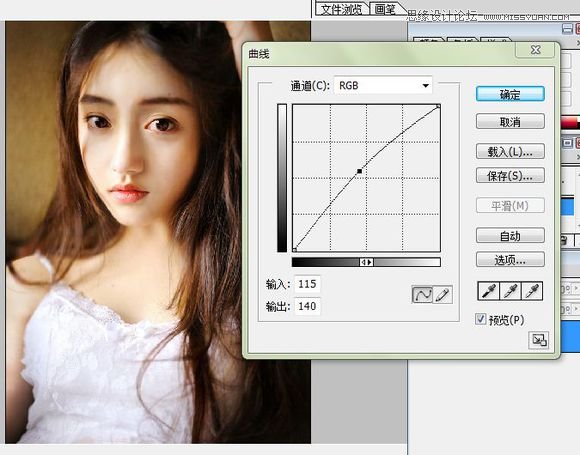The image size is (580, 455).
Task: Click the vertical output gradient bar
Action: coord(282,178)
